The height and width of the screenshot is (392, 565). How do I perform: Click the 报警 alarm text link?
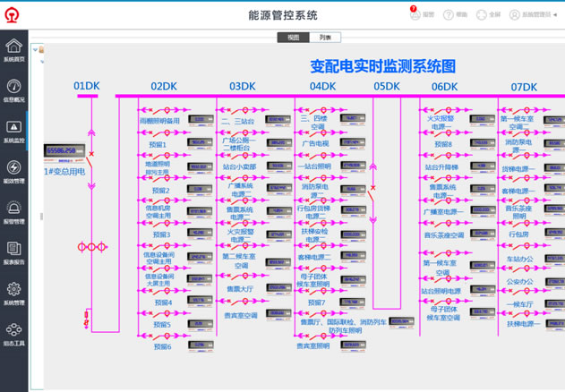(x=428, y=15)
